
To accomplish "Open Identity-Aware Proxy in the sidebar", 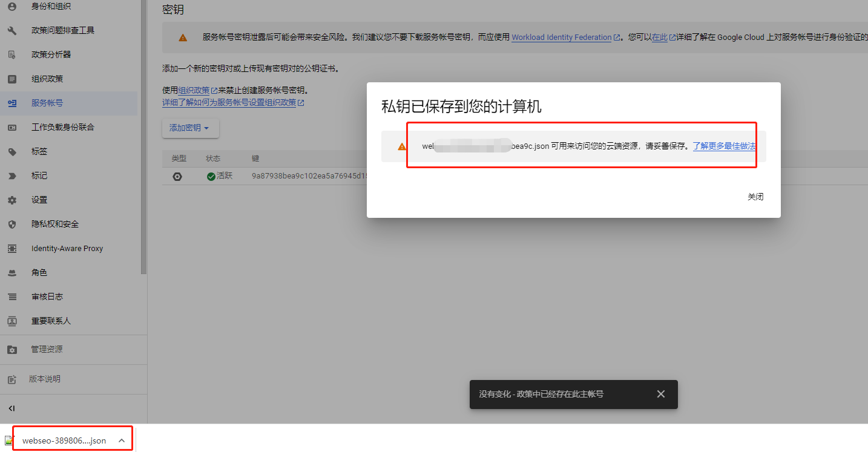I will [x=68, y=248].
